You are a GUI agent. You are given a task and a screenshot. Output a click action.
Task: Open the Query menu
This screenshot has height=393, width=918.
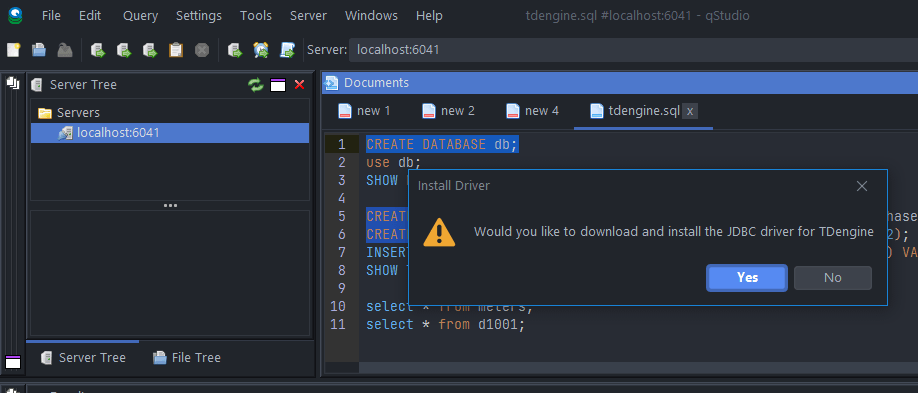coord(141,16)
